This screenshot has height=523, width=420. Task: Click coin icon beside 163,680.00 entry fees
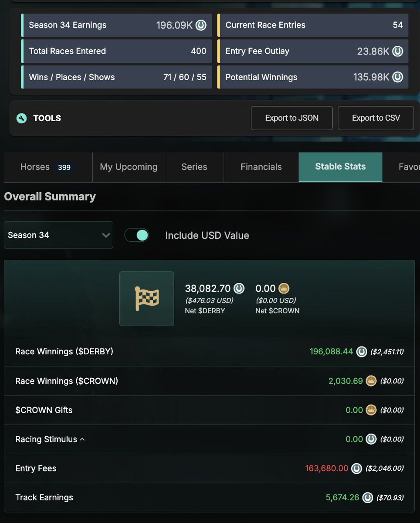click(x=356, y=469)
